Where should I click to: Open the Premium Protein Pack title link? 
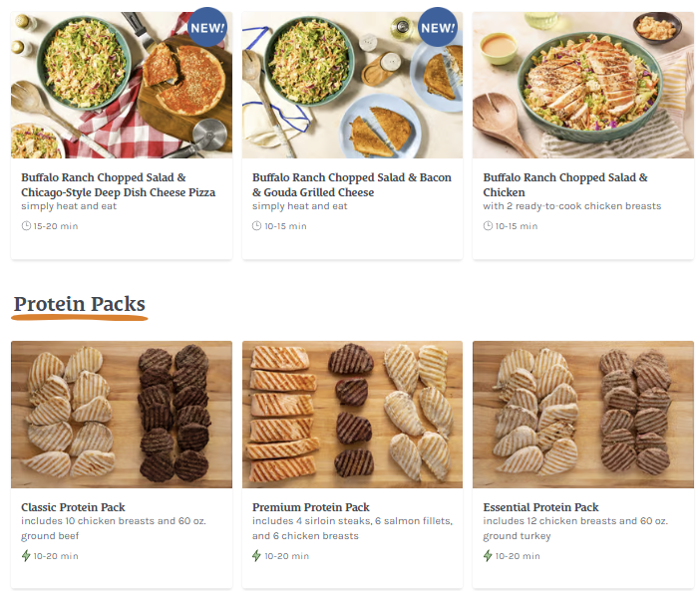point(311,507)
